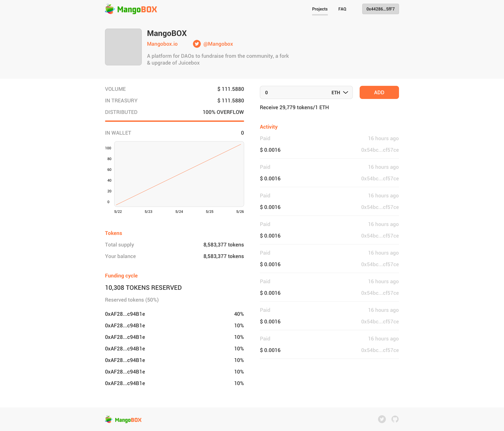Click the volume line chart area

coord(179,174)
